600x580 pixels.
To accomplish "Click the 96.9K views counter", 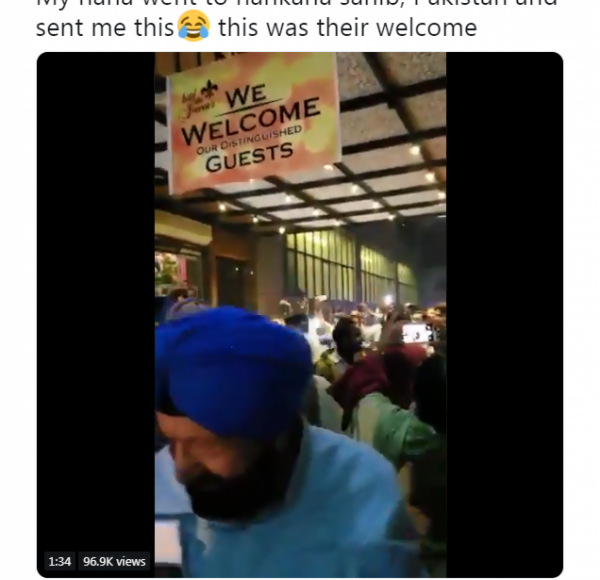I will (114, 561).
